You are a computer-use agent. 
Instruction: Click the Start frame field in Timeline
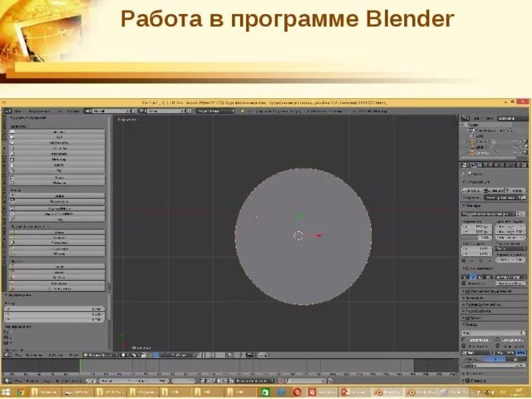coord(116,381)
